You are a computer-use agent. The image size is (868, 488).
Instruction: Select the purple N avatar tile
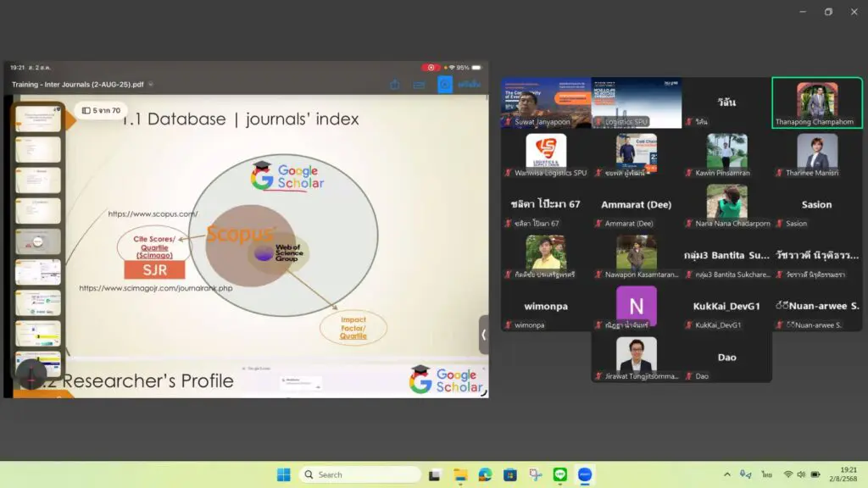coord(637,307)
